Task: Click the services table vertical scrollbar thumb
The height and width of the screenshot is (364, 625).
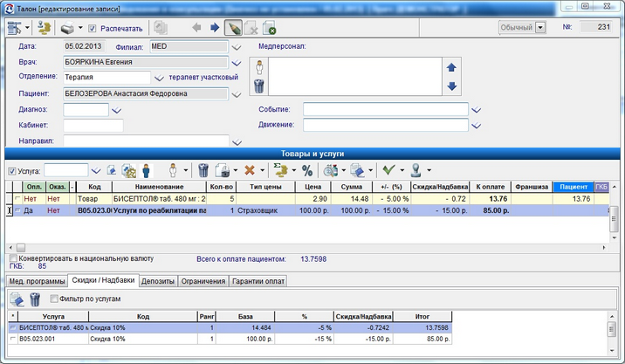Action: [614, 218]
